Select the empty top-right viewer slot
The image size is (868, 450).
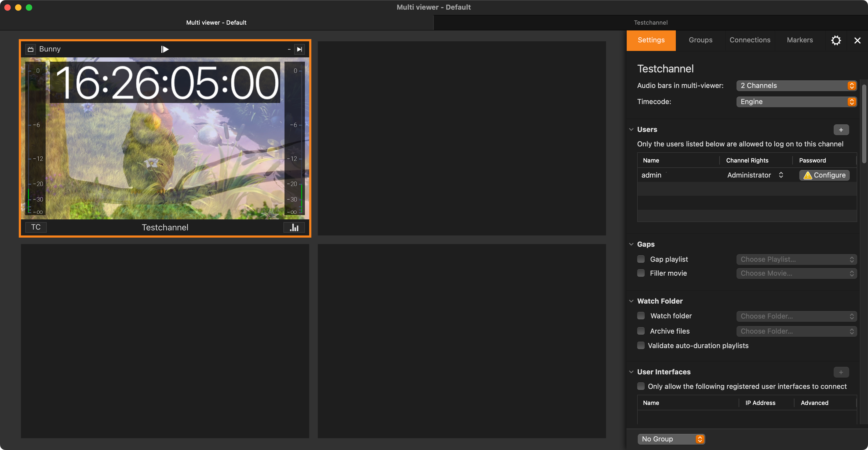462,138
